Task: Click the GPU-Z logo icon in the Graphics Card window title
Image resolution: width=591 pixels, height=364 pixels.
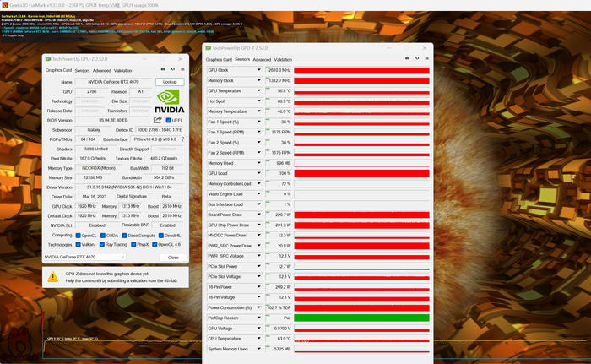Action: pyautogui.click(x=48, y=59)
